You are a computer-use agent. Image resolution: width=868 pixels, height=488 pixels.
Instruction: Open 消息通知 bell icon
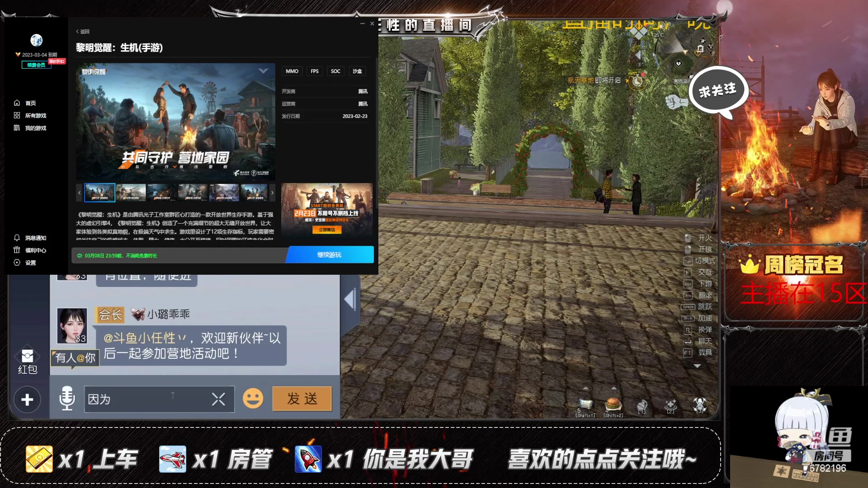click(x=17, y=238)
